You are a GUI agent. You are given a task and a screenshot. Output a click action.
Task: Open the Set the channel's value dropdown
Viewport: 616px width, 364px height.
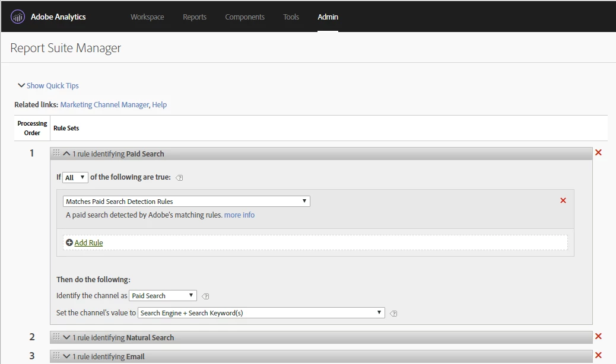(261, 312)
